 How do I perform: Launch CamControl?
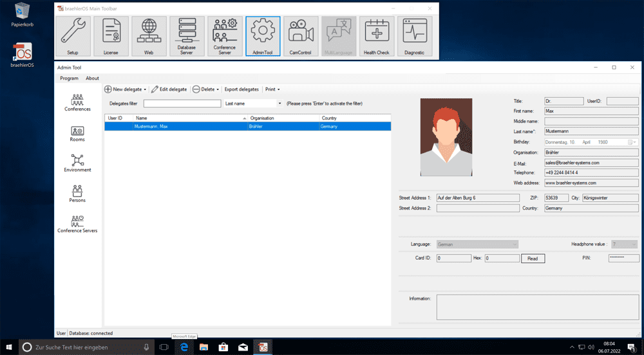tap(301, 36)
